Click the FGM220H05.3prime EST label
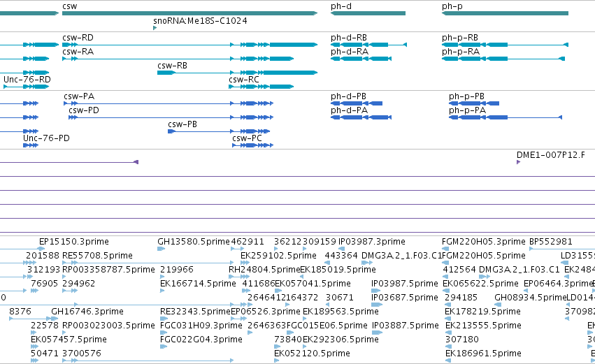 [483, 242]
